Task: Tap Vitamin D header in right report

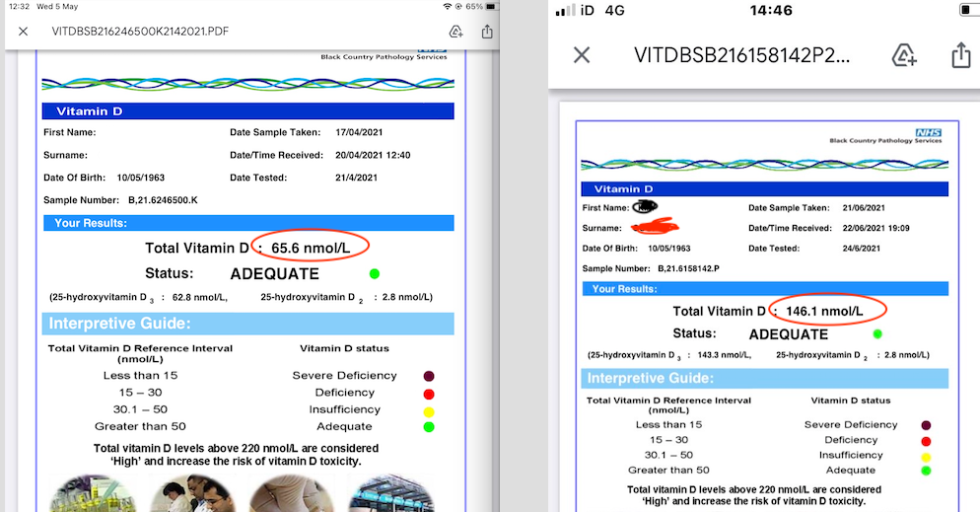Action: pyautogui.click(x=764, y=188)
